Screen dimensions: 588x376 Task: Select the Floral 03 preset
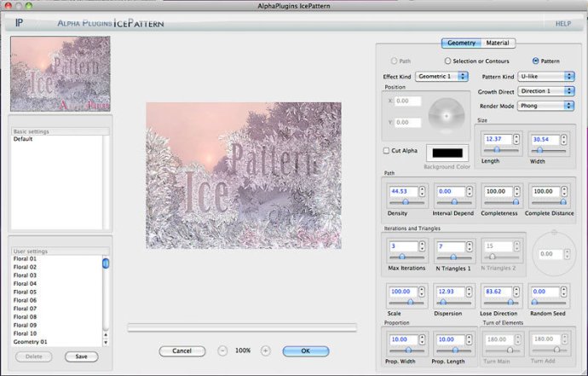tap(25, 275)
